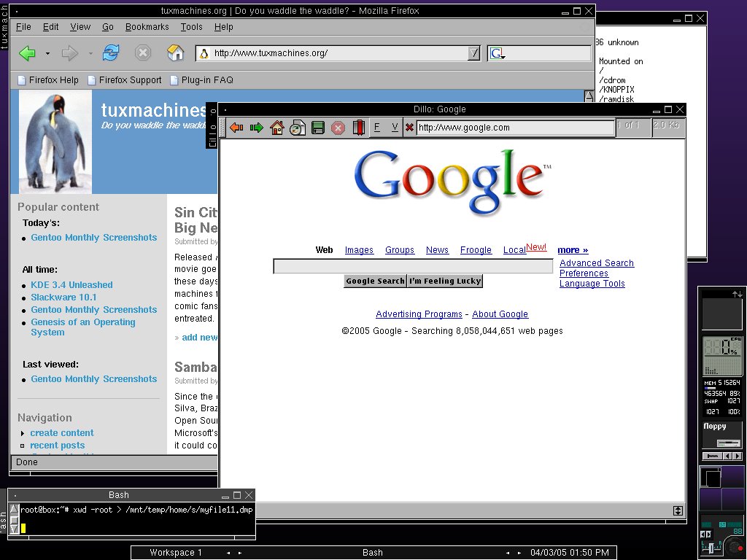
Task: Open Google News link
Action: coord(438,250)
